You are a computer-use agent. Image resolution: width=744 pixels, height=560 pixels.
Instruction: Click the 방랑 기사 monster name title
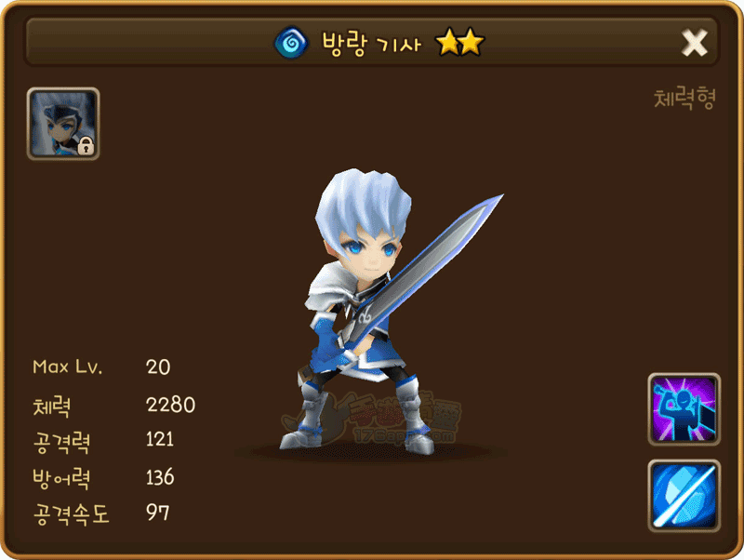click(x=371, y=44)
